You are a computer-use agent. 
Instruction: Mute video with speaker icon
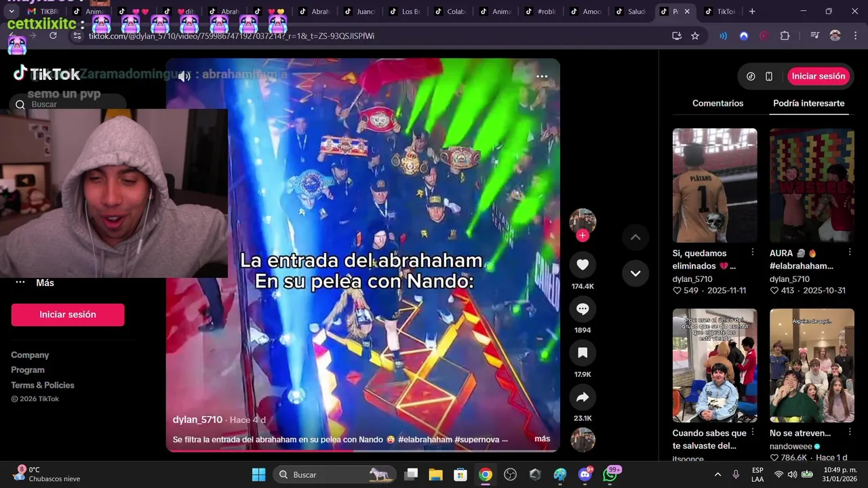pyautogui.click(x=184, y=76)
